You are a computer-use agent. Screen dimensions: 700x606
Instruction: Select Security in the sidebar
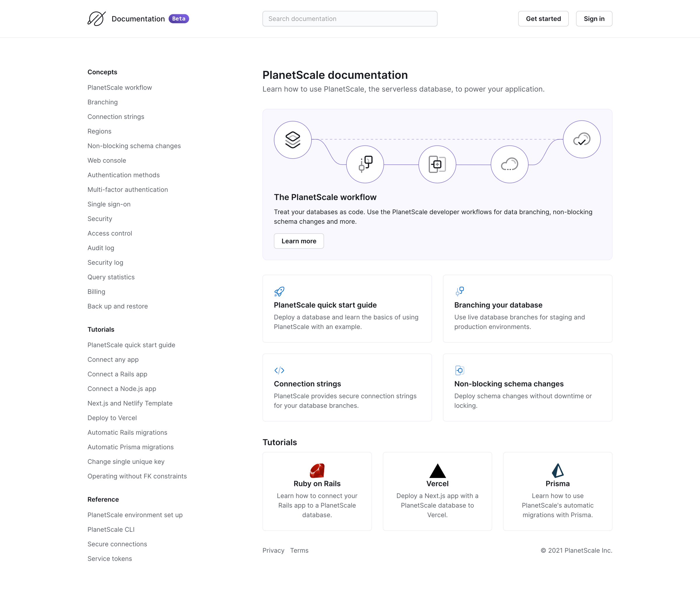(x=100, y=219)
